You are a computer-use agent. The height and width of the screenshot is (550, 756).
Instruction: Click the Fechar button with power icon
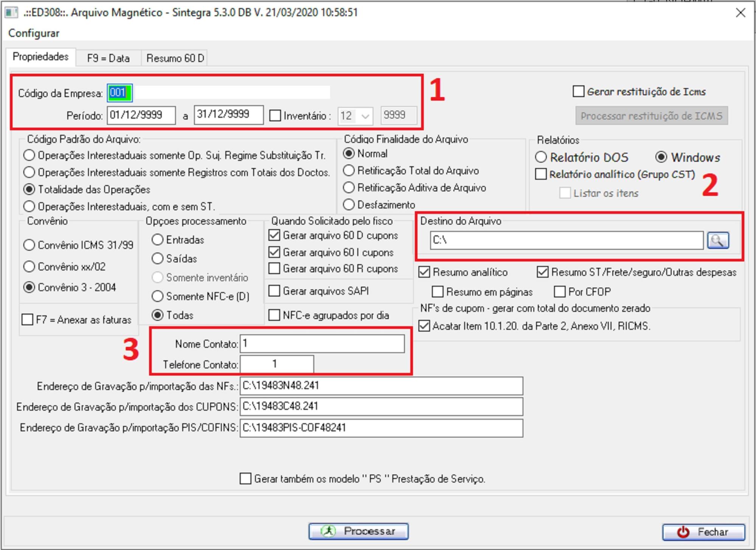pos(703,532)
